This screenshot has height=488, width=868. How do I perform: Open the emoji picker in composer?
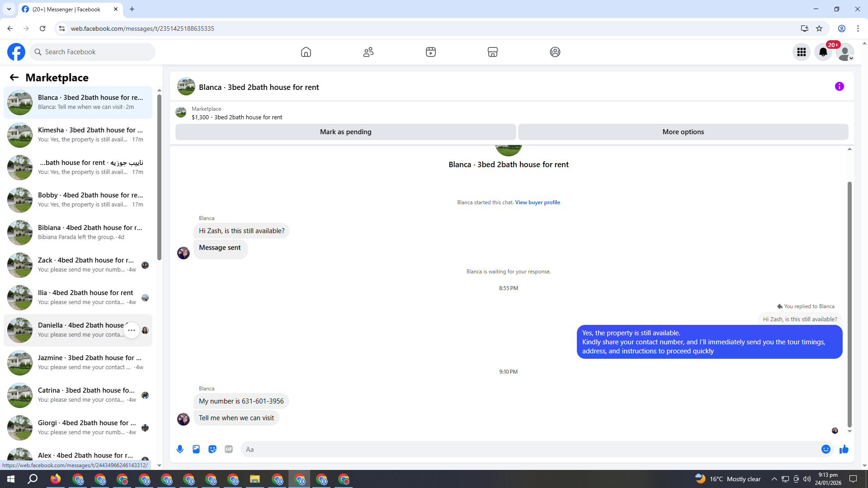(826, 449)
